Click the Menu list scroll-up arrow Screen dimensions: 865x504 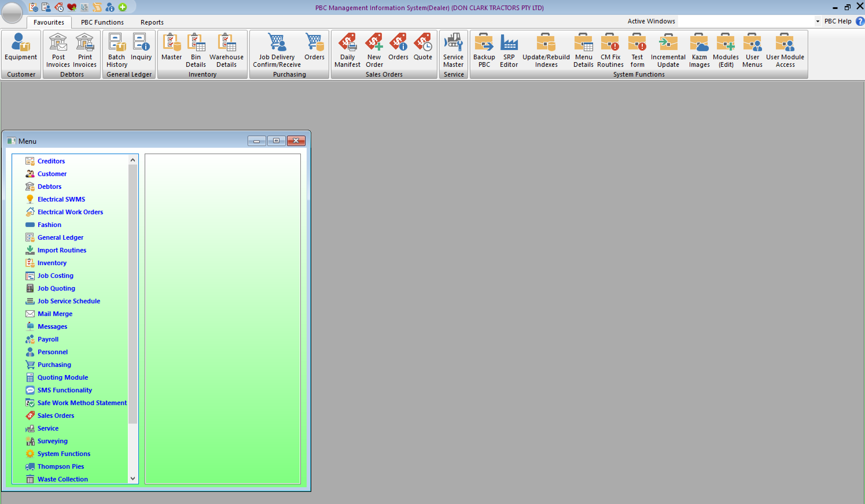coord(133,160)
